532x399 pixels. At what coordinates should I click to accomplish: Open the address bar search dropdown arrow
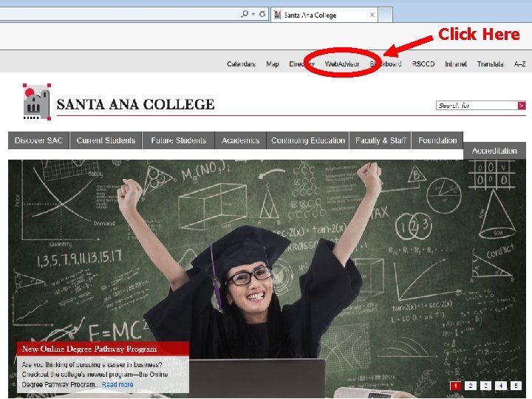coord(253,14)
